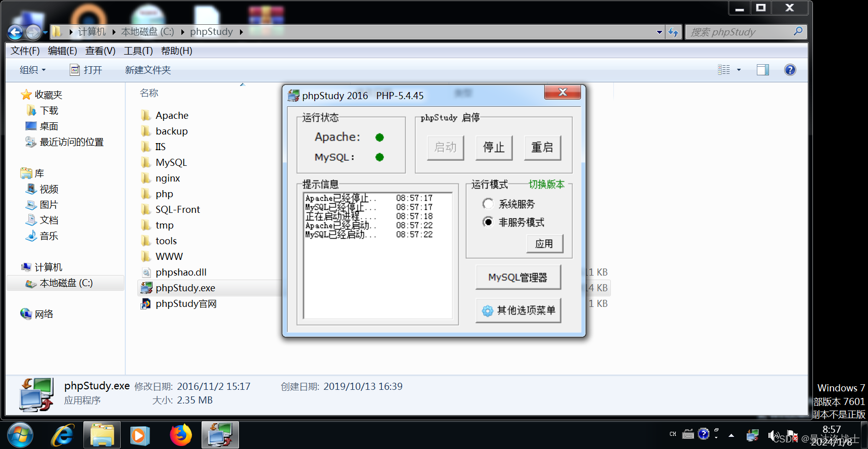868x449 pixels.
Task: Open the 查看(V) menu
Action: click(100, 51)
